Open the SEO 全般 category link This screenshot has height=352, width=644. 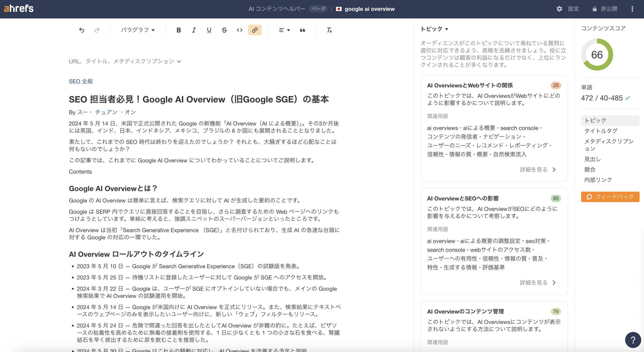[x=81, y=82]
